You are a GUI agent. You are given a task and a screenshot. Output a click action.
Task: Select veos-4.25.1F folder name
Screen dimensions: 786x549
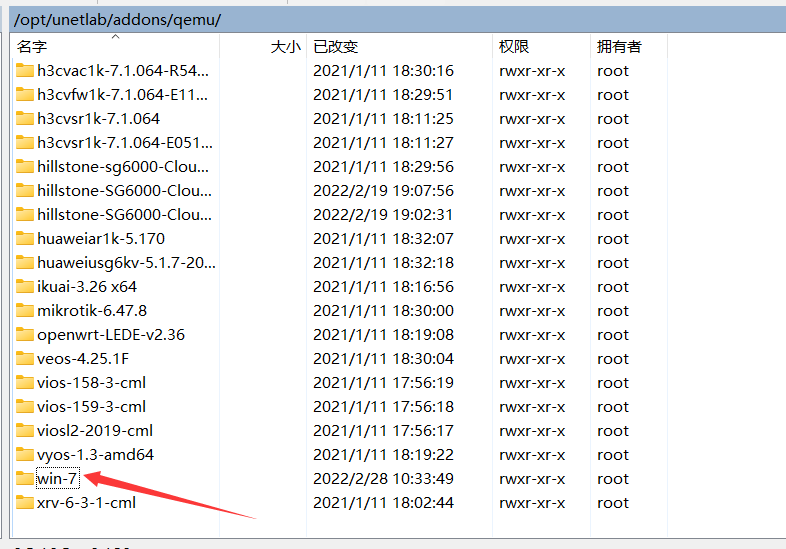pos(83,359)
